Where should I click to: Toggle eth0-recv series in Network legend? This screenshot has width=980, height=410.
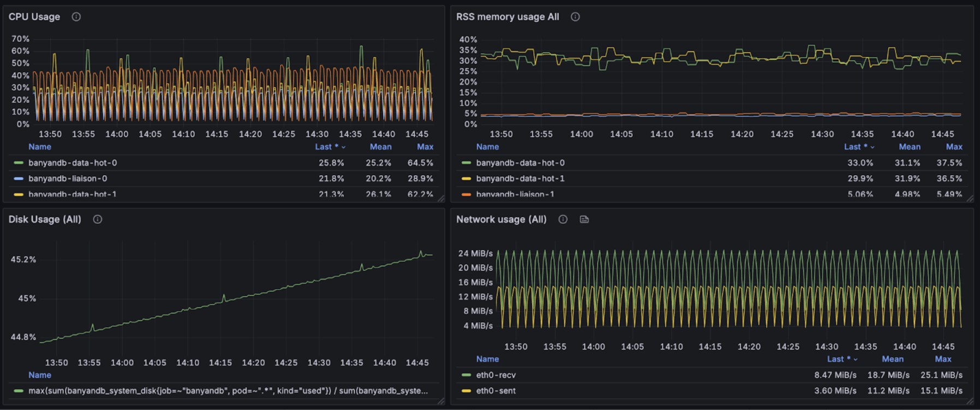[495, 375]
